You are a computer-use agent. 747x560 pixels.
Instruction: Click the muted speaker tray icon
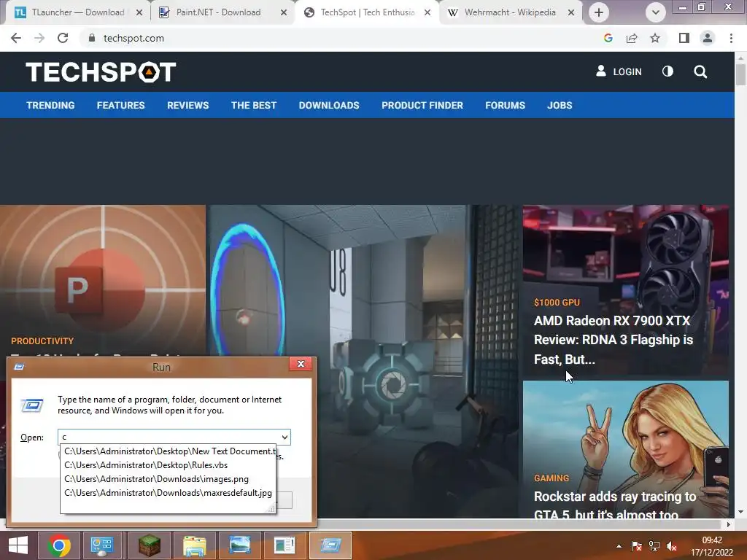click(x=672, y=546)
